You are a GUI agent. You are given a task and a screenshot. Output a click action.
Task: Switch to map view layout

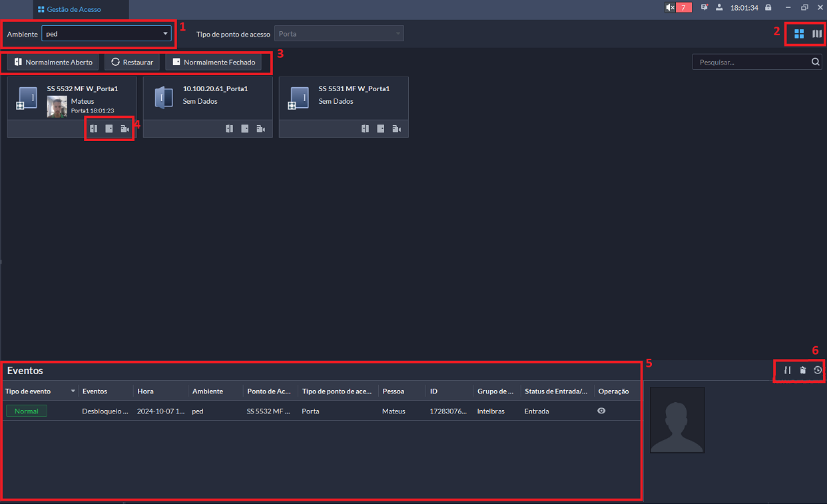point(817,33)
